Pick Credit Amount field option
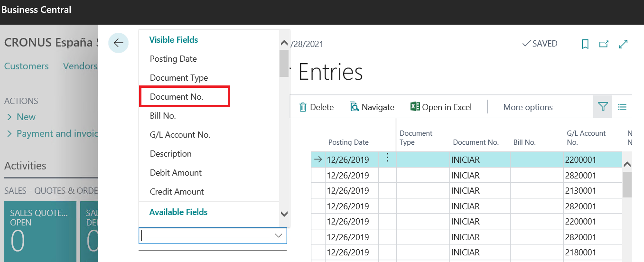Screen dimensions: 644x262 coord(177,192)
